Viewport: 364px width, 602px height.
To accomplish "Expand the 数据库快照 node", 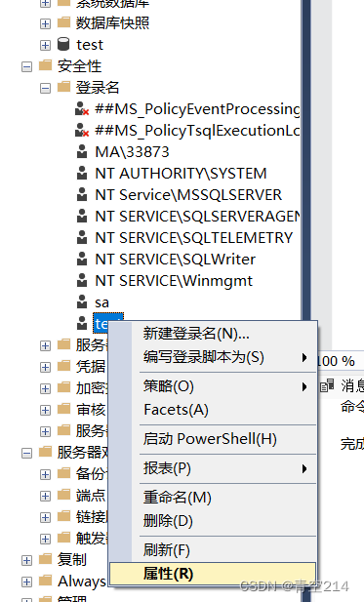I will (45, 23).
